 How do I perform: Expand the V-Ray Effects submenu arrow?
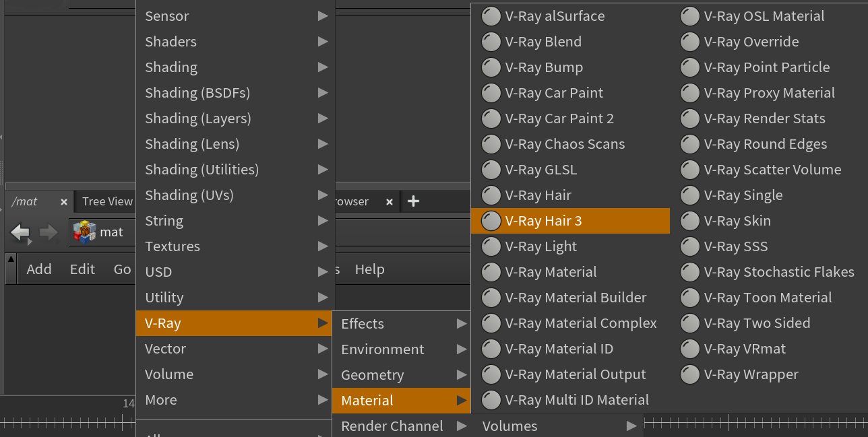[462, 324]
